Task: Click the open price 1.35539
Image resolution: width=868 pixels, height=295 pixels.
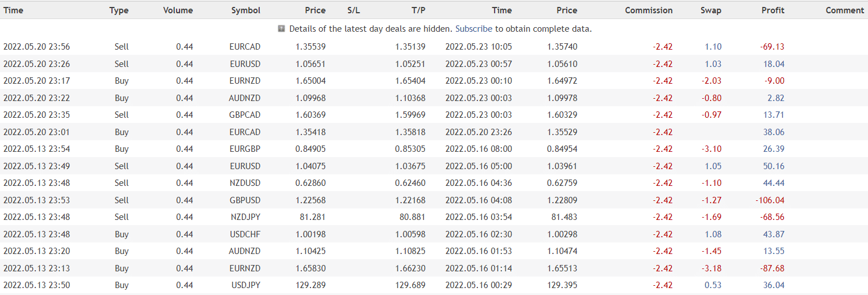Action: click(310, 47)
